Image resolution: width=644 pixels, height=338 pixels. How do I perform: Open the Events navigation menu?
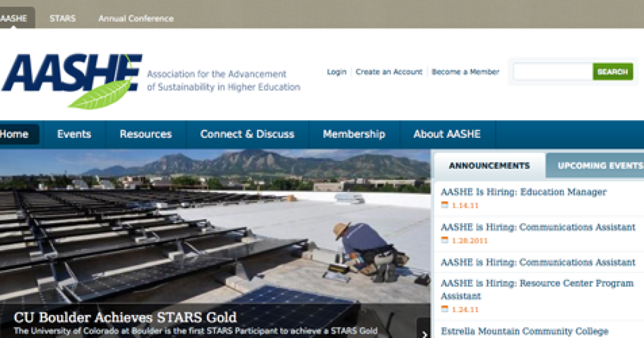point(74,134)
